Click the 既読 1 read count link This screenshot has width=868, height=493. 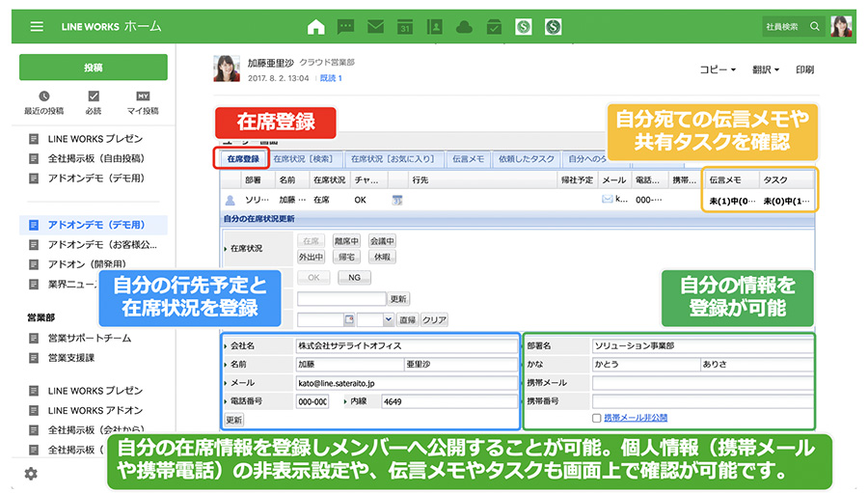(x=331, y=78)
